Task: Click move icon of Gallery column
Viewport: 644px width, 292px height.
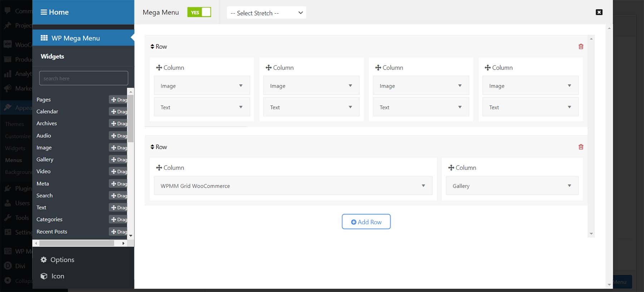Action: click(x=451, y=168)
